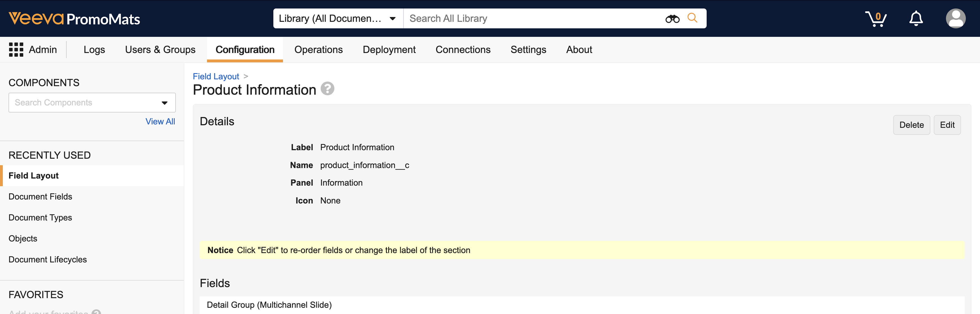Follow the View All link
Viewport: 980px width, 314px height.
(x=160, y=122)
